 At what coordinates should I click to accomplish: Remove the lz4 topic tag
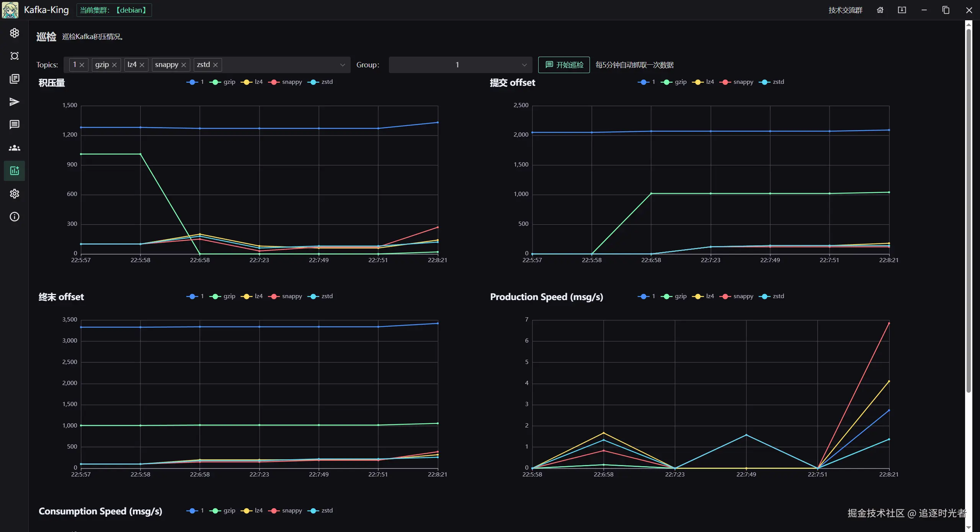click(142, 65)
